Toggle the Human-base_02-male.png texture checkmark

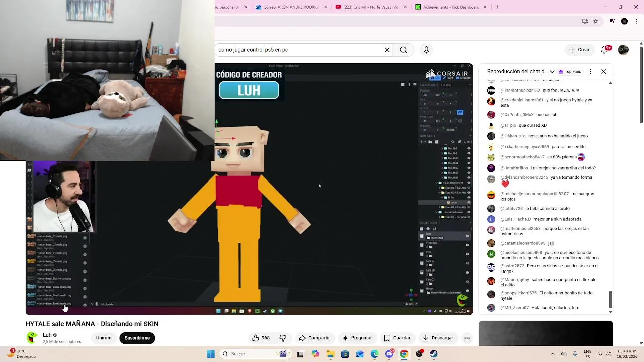click(85, 238)
